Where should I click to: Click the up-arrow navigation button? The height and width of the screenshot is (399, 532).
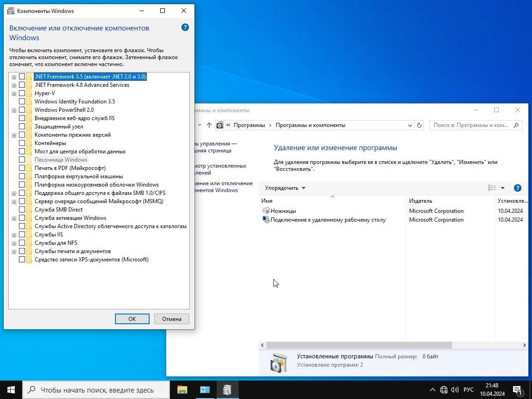click(209, 125)
